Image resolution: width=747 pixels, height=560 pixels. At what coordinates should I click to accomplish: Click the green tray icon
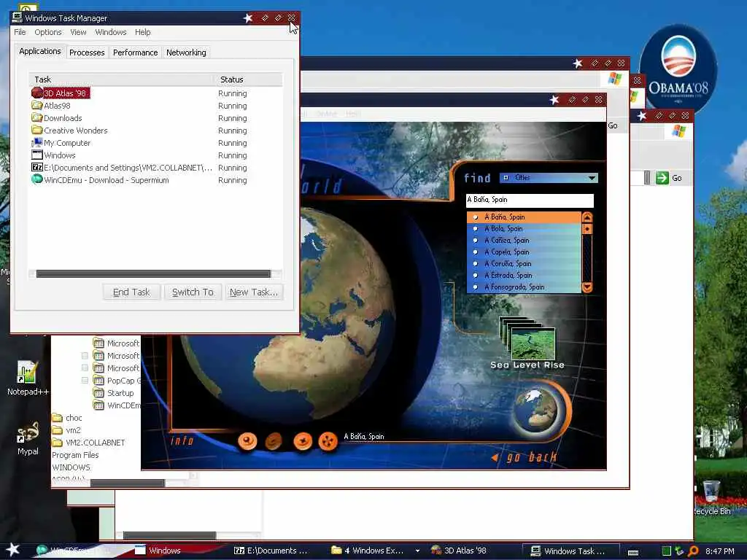tap(667, 551)
